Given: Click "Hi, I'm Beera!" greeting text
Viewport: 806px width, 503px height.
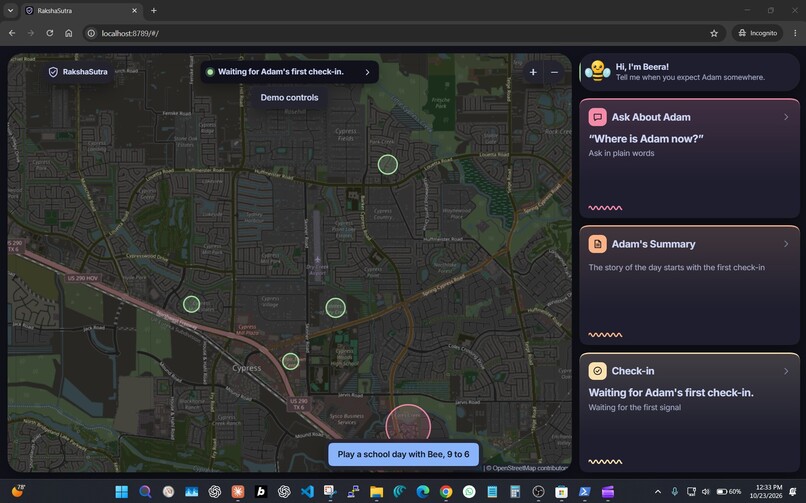Looking at the screenshot, I should pos(642,67).
